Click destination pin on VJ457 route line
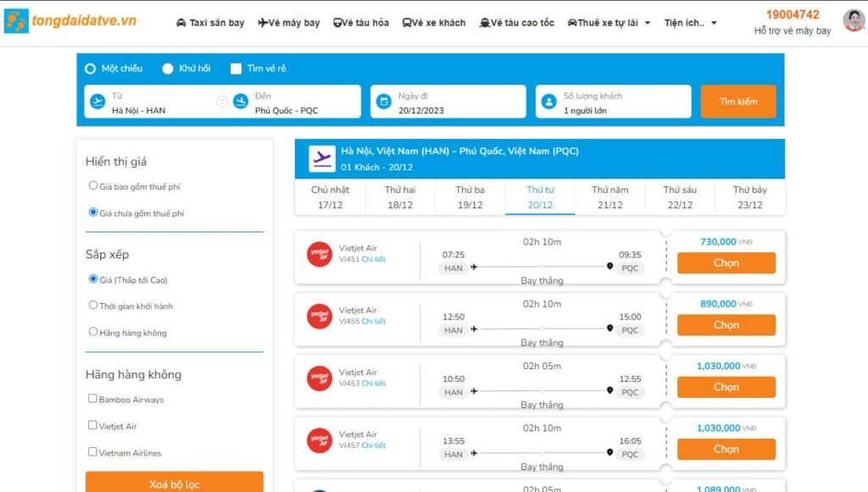This screenshot has height=492, width=868. click(609, 453)
